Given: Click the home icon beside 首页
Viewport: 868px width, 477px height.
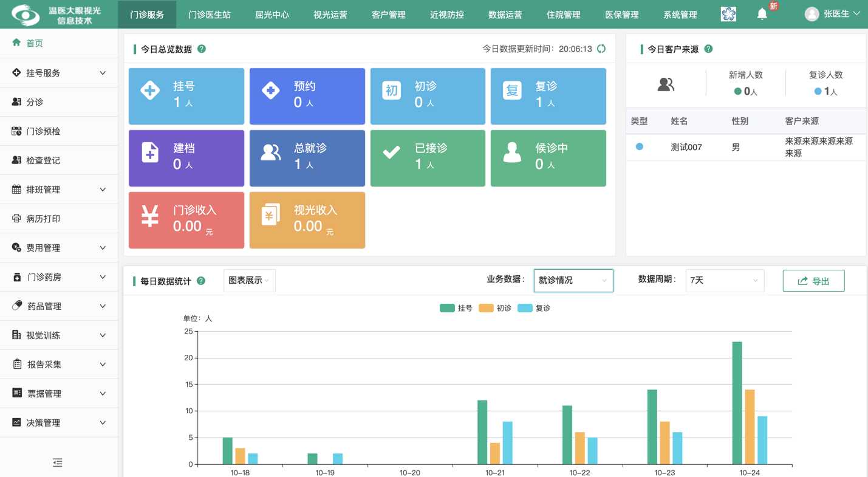Looking at the screenshot, I should 16,43.
